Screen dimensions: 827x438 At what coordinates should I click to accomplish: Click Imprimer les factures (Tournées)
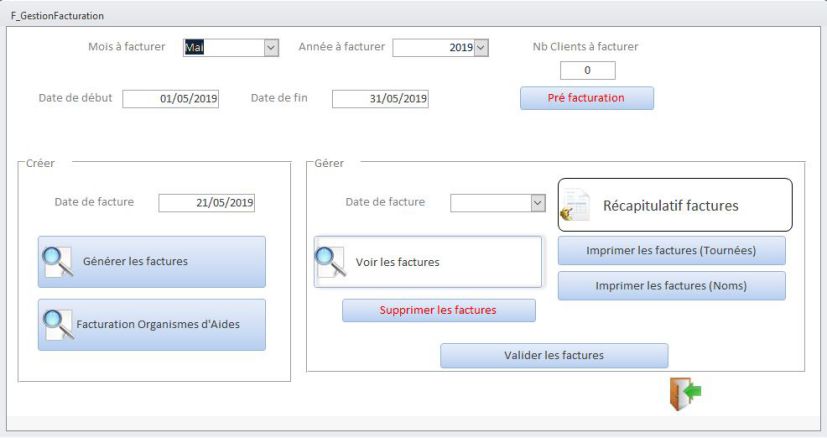click(x=671, y=250)
